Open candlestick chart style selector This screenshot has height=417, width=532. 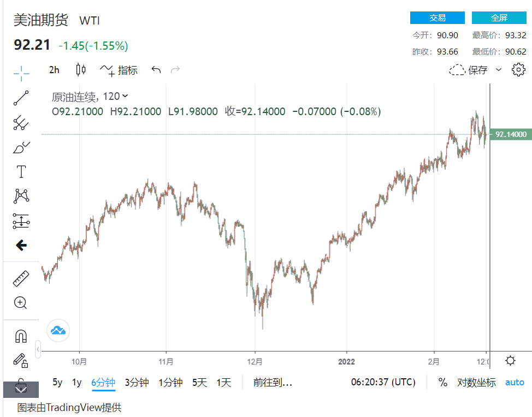[81, 70]
